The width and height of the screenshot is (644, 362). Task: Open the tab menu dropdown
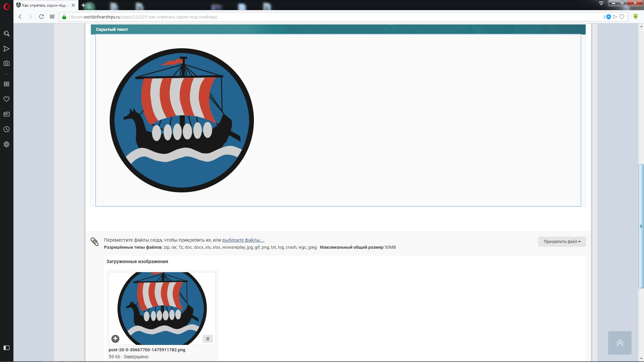coord(601,3)
